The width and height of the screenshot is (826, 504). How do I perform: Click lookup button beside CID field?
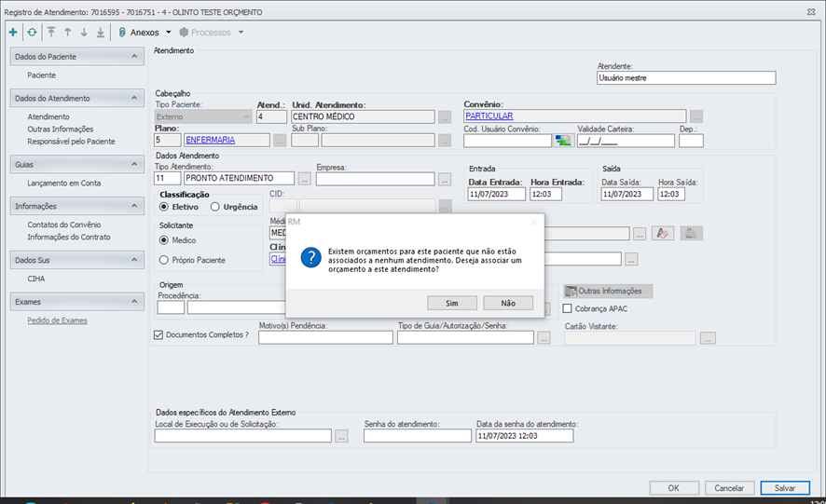click(445, 206)
